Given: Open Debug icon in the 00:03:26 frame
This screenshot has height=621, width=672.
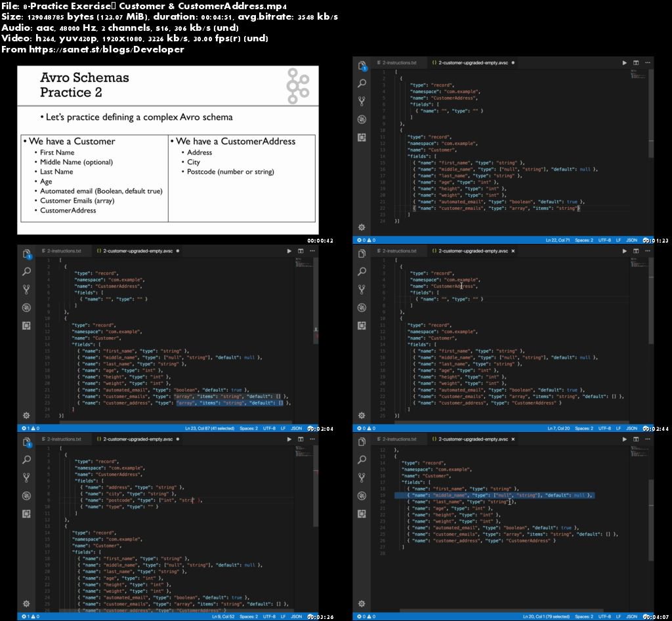Looking at the screenshot, I should [x=26, y=496].
